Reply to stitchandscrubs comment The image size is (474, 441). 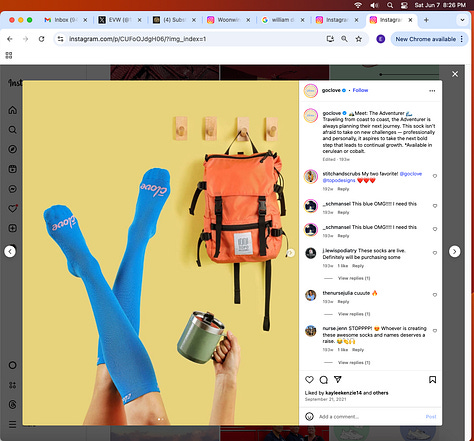point(343,189)
